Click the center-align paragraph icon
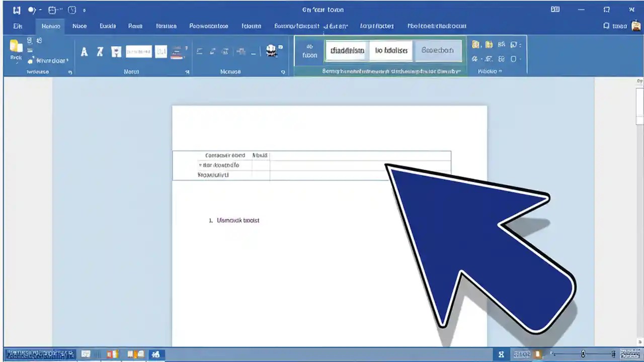This screenshot has width=644, height=362. (212, 51)
